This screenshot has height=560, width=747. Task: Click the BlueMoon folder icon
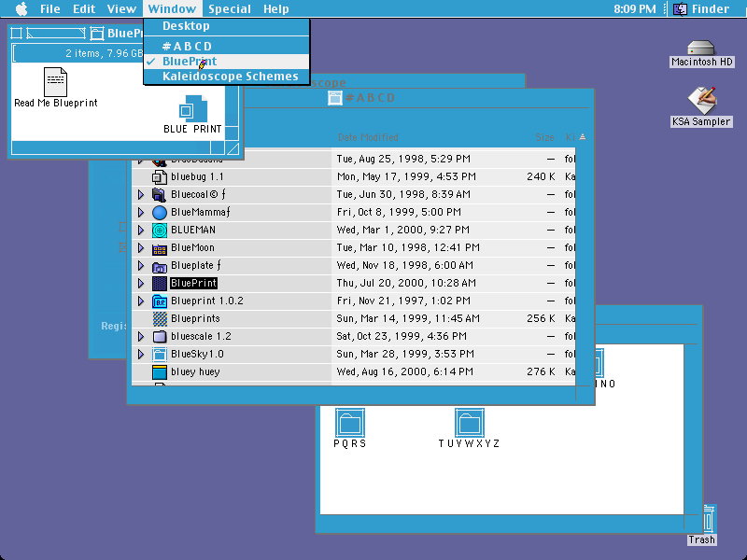(x=159, y=248)
